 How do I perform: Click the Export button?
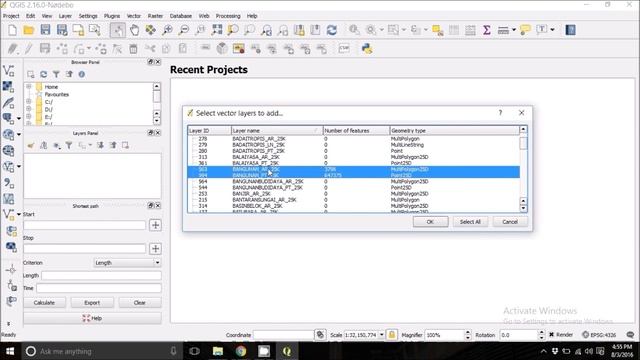click(x=92, y=302)
